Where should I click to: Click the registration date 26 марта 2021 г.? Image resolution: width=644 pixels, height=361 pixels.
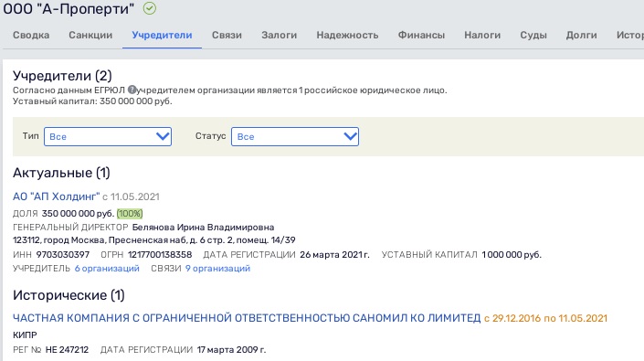[334, 255]
